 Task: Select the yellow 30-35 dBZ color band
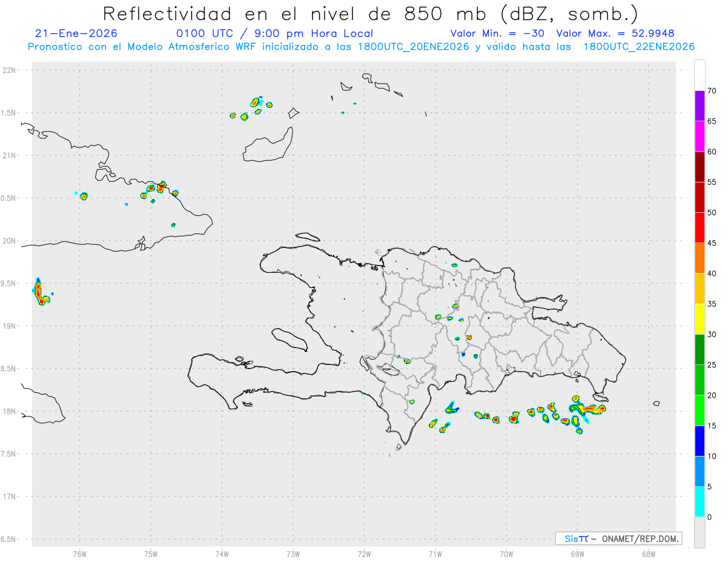tap(699, 319)
